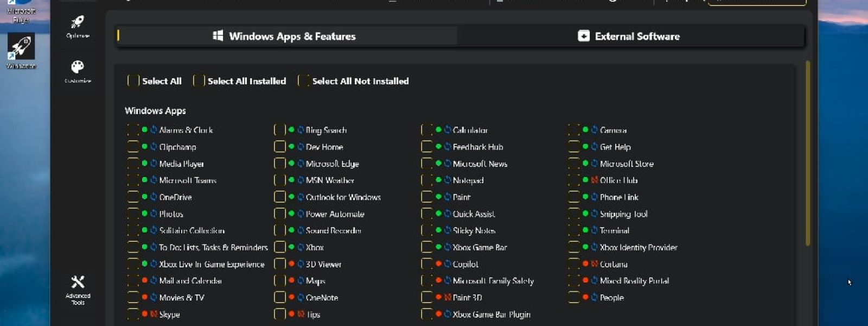This screenshot has width=868, height=326.
Task: Click the red icon beside Skype
Action: pyautogui.click(x=154, y=314)
